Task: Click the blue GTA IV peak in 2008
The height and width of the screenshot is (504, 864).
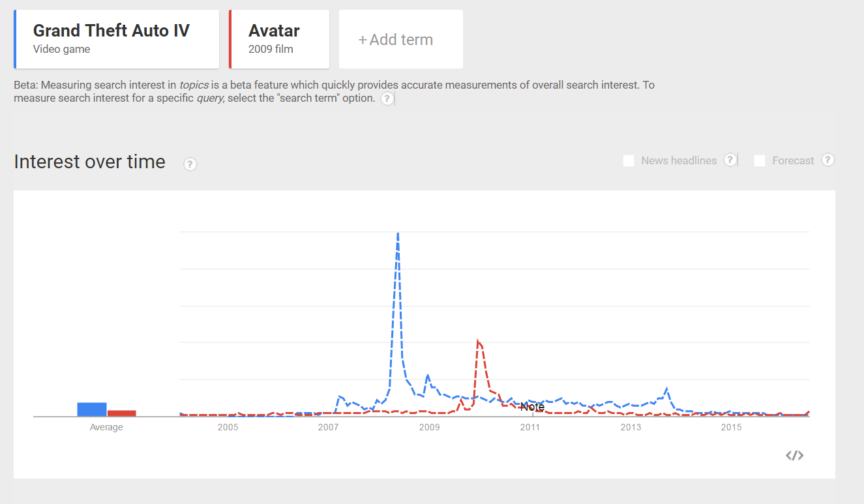Action: pos(398,233)
